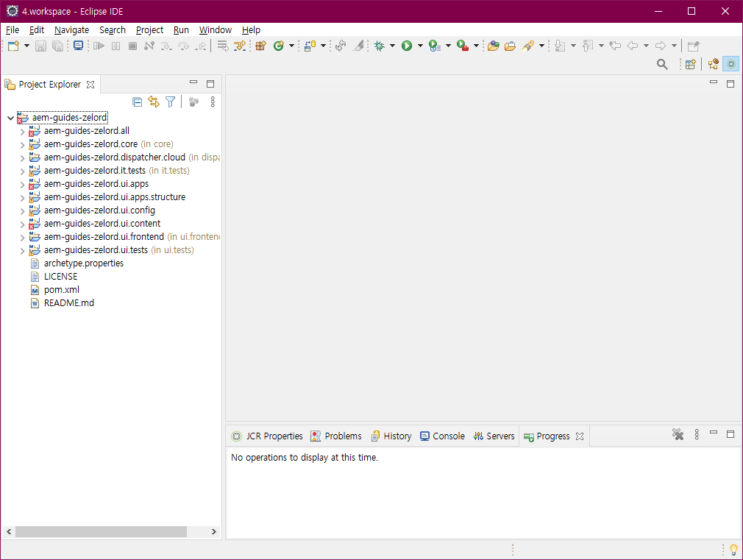The image size is (743, 560).
Task: Click the Step Return icon
Action: pyautogui.click(x=201, y=46)
